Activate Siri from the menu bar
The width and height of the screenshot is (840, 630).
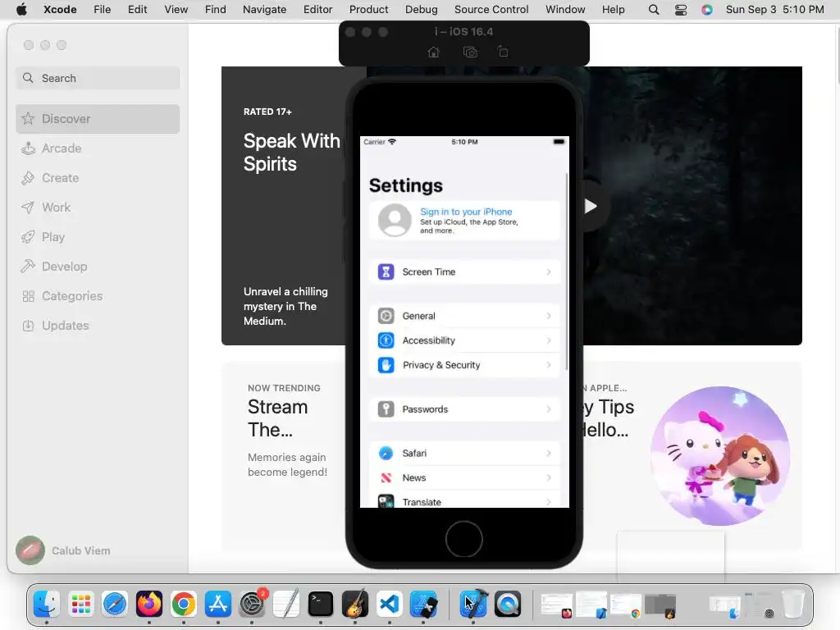coord(707,10)
